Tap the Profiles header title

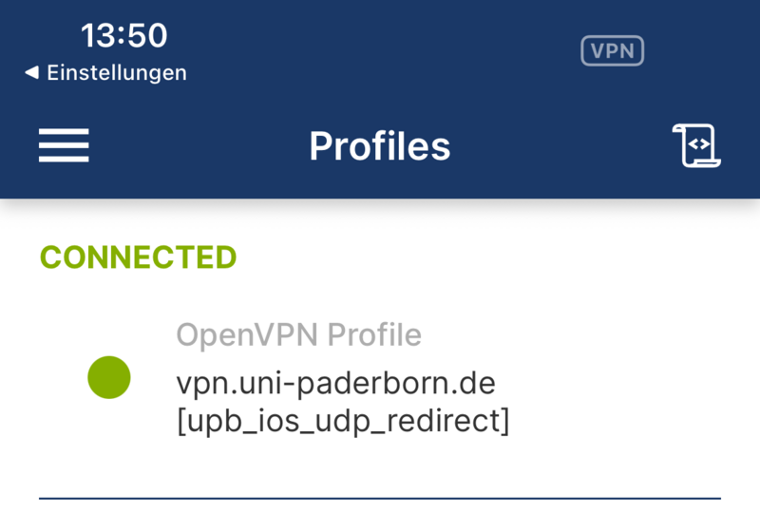[x=380, y=145]
